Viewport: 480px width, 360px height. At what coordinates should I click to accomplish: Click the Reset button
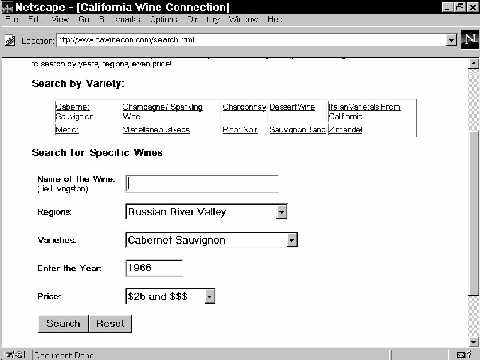tap(110, 323)
